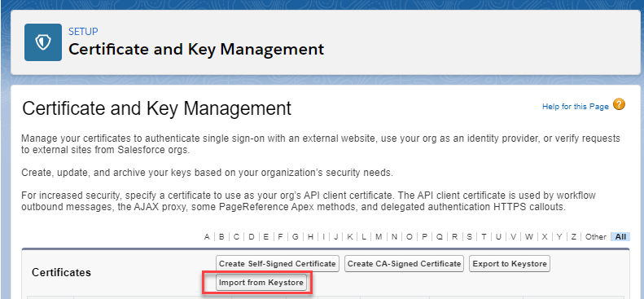
Task: Click Import from Keystore button
Action: 261,283
